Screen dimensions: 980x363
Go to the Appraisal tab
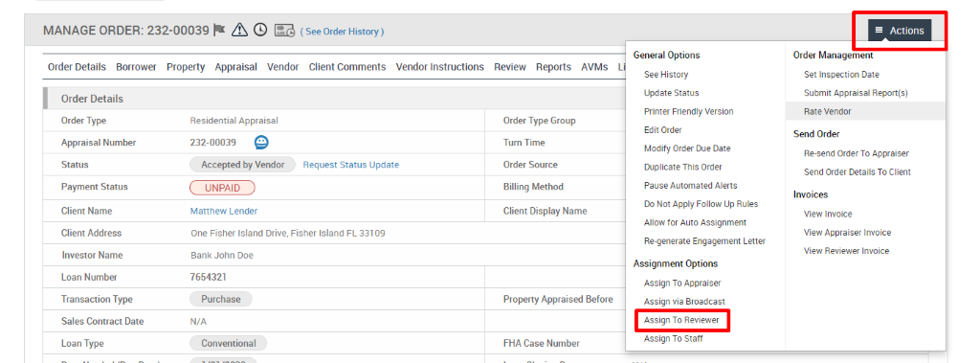[235, 67]
